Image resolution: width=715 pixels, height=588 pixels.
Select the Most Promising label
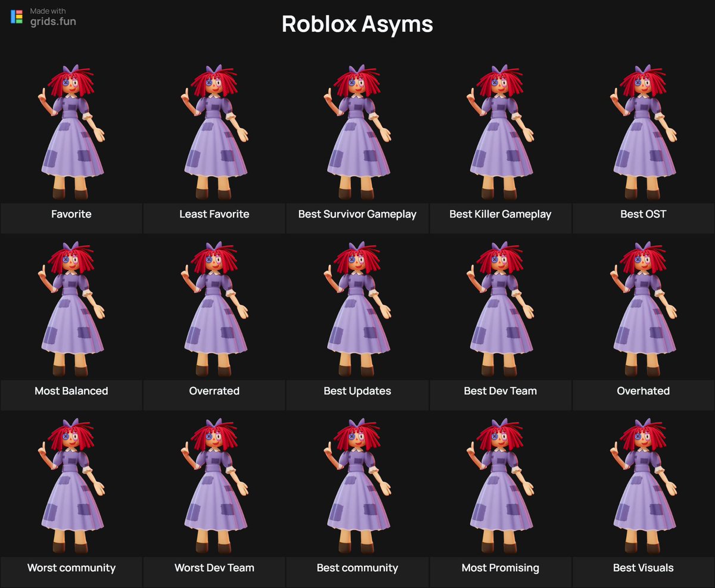tap(500, 568)
